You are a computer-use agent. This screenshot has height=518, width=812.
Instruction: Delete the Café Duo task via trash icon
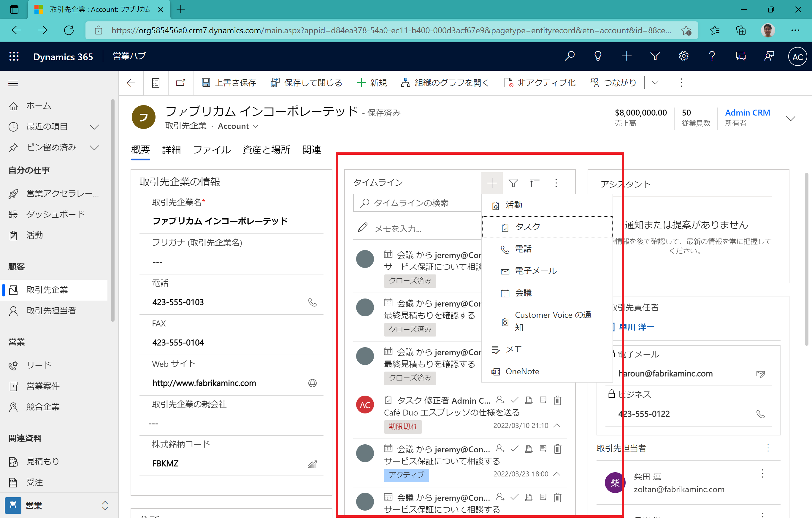pos(558,400)
